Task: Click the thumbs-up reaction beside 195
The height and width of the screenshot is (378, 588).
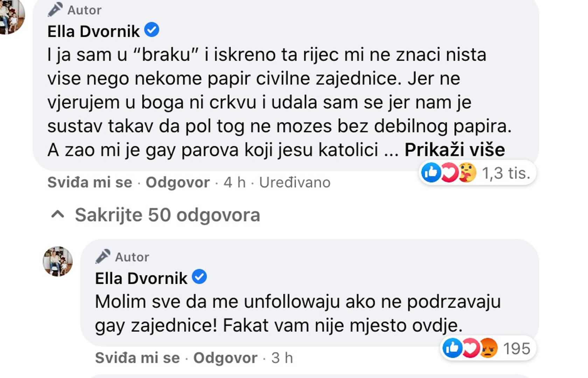Action: click(452, 348)
